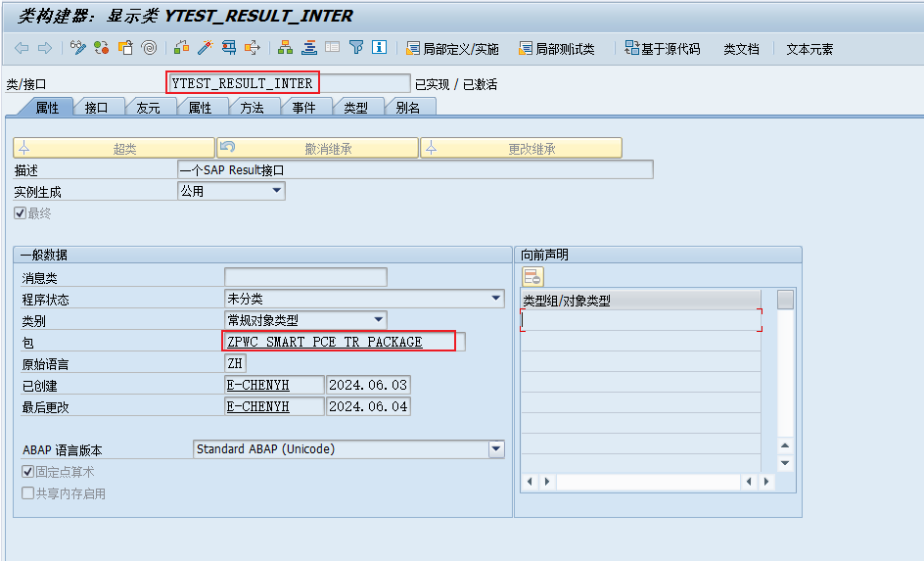924x561 pixels.
Task: Toggle the 最终 checkbox
Action: (21, 213)
